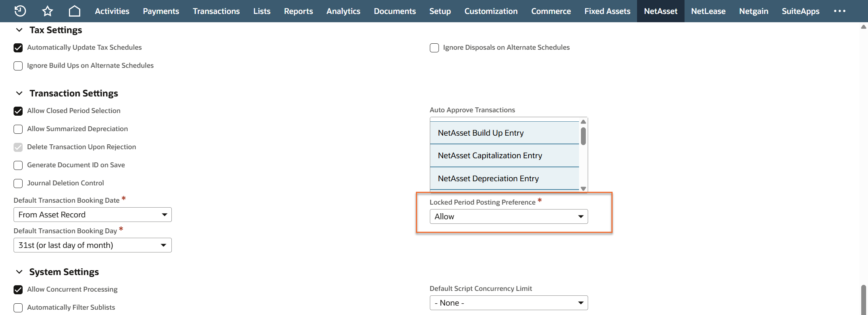Go to Home via house icon

pos(75,11)
